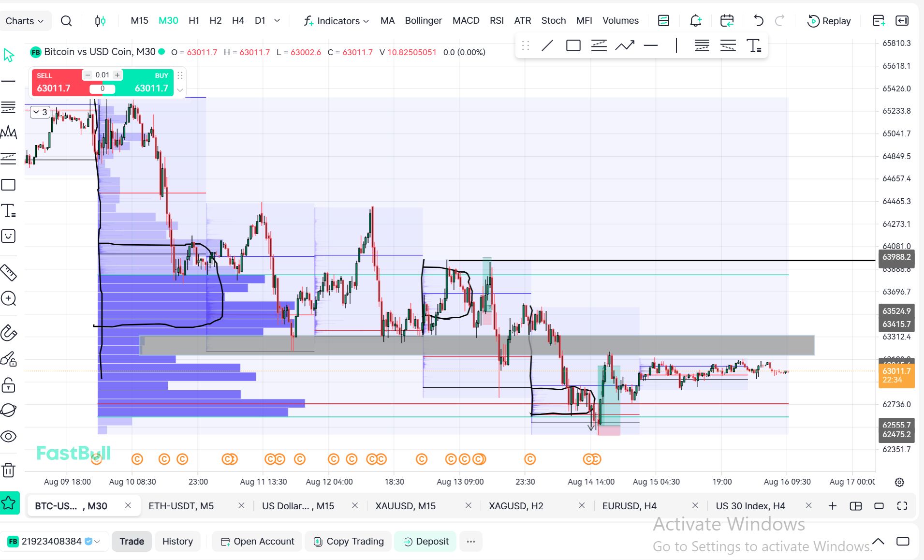The image size is (924, 560).
Task: Open the emoji sticker tool
Action: click(9, 236)
